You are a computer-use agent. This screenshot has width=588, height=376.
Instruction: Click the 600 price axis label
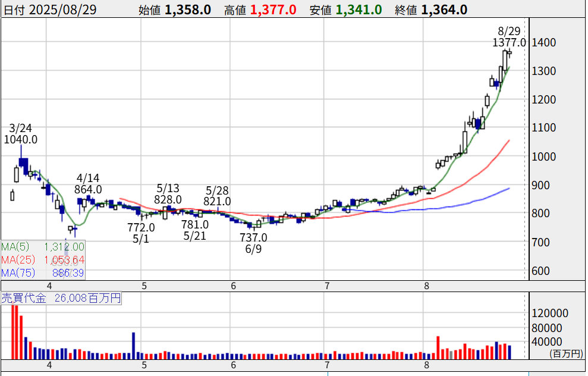coord(541,271)
